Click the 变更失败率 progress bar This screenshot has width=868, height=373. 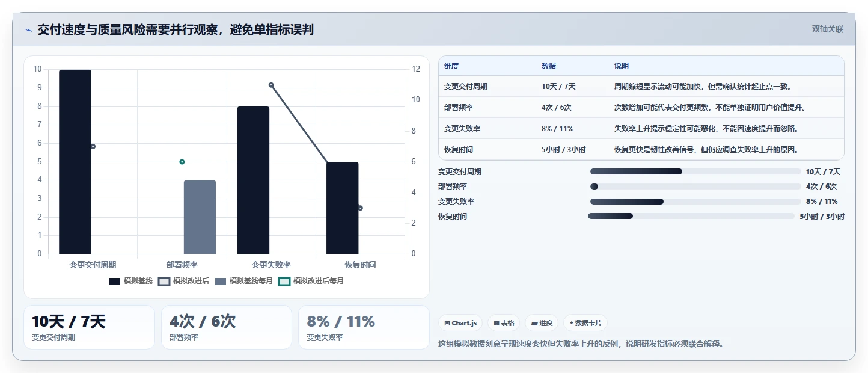[x=695, y=202]
